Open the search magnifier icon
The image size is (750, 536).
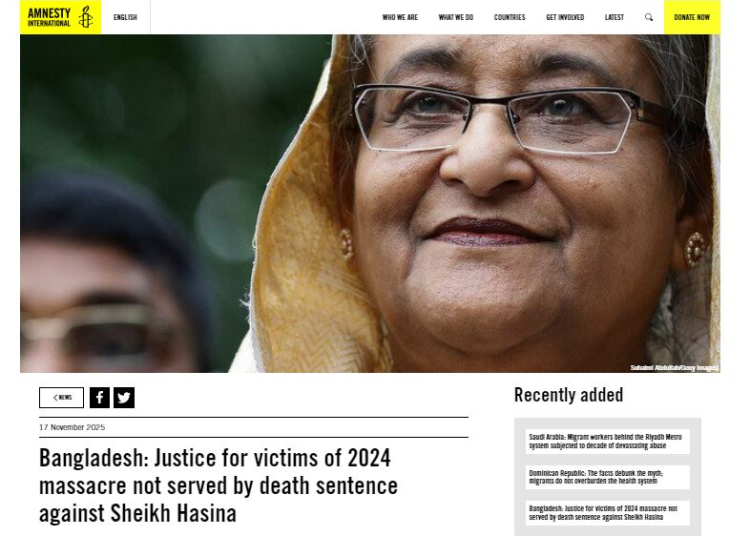(649, 17)
